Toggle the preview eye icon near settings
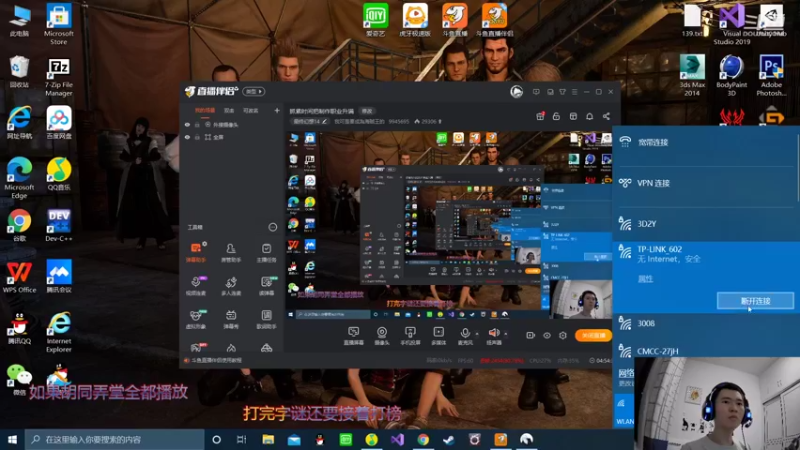 [x=547, y=335]
